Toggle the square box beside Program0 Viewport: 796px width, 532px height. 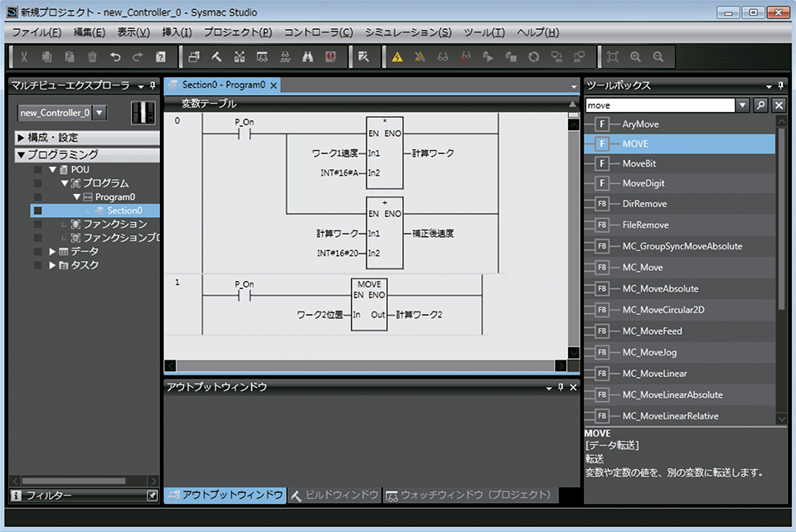tap(38, 196)
